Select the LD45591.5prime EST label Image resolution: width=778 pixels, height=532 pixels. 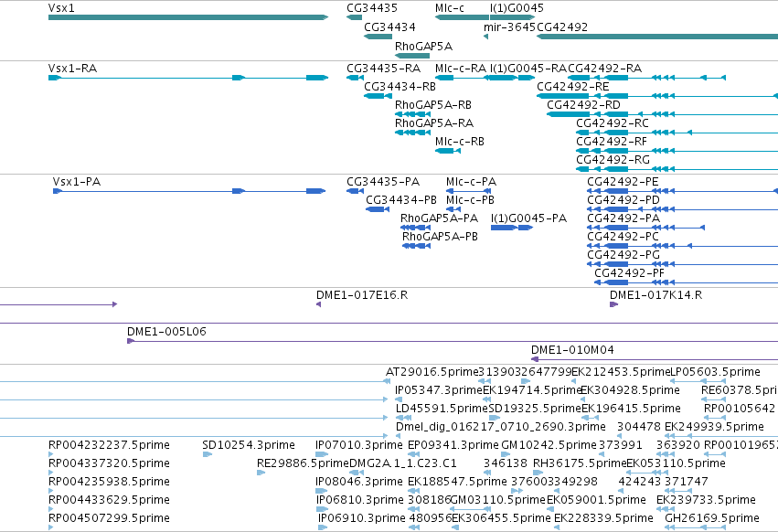pos(442,409)
